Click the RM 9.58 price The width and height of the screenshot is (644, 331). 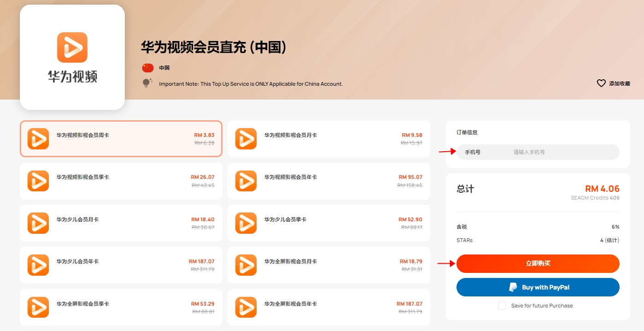pyautogui.click(x=412, y=135)
